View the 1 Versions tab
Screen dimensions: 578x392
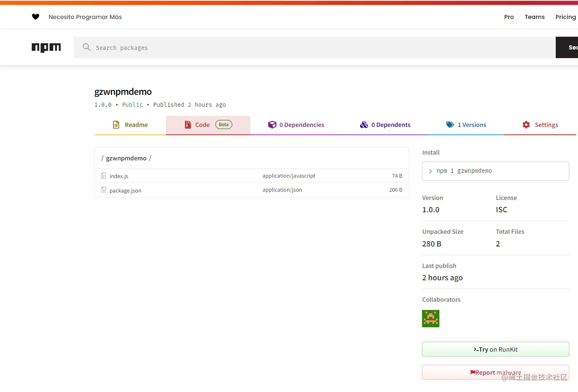466,125
